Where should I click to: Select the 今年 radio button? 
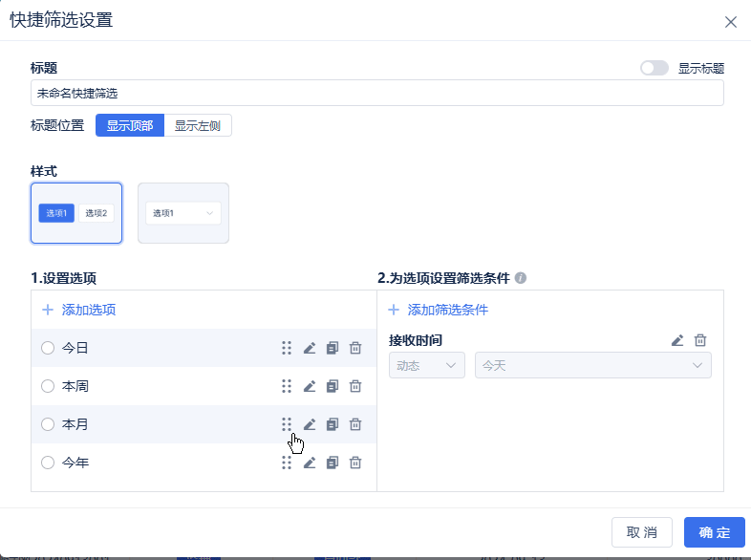click(x=48, y=463)
